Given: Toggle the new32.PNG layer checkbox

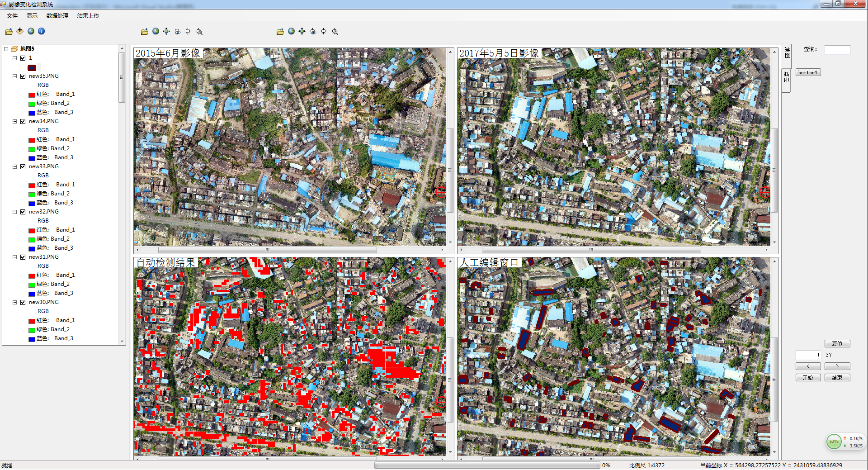Looking at the screenshot, I should (x=23, y=212).
